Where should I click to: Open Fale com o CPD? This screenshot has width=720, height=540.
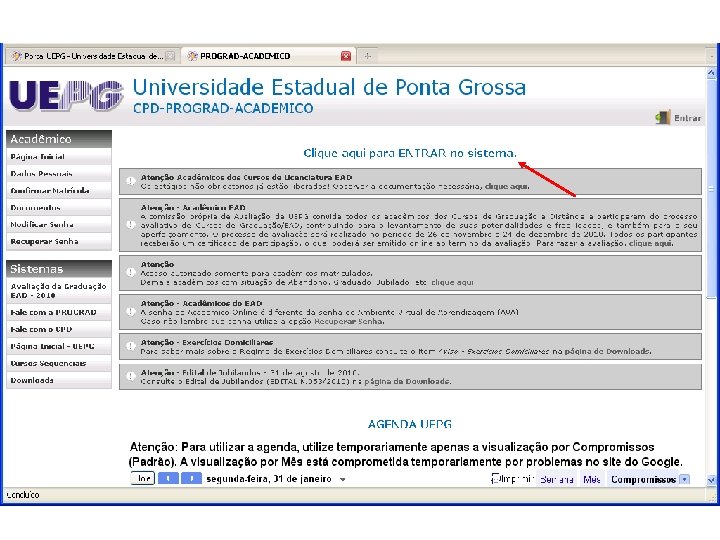[x=59, y=329]
